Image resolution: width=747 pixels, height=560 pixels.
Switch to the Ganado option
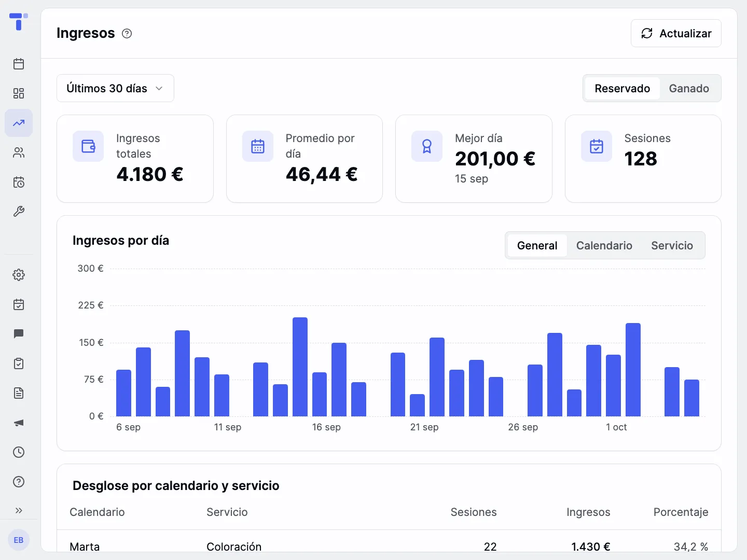click(x=689, y=88)
